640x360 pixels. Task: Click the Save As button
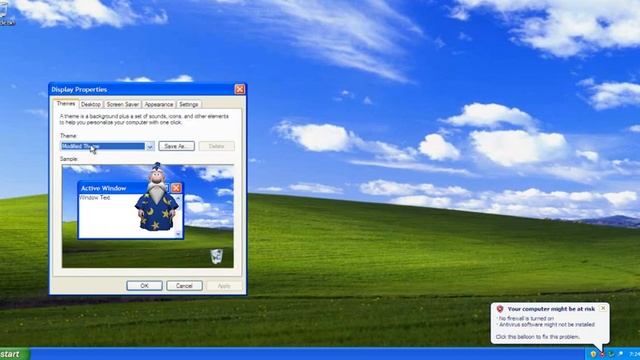click(x=176, y=146)
